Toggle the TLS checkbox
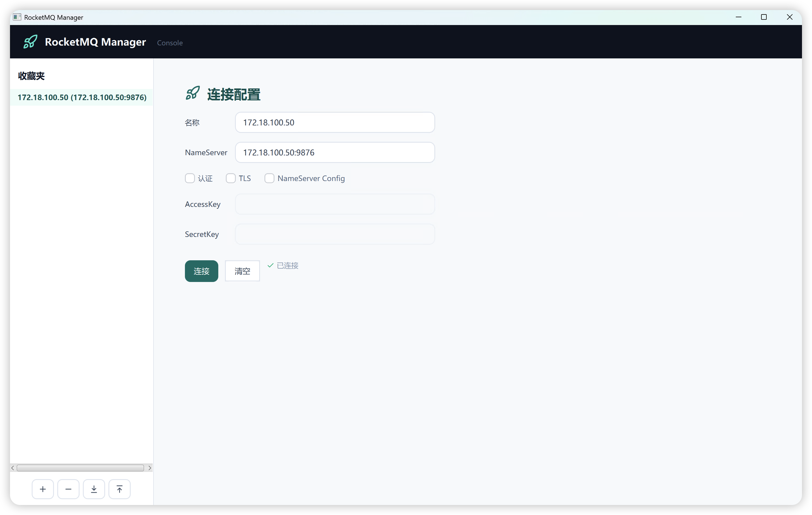The width and height of the screenshot is (812, 515). click(231, 178)
